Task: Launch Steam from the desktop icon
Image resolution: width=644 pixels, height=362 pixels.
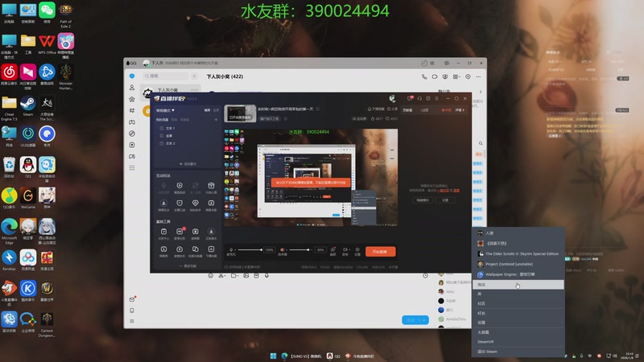Action: pos(28,106)
